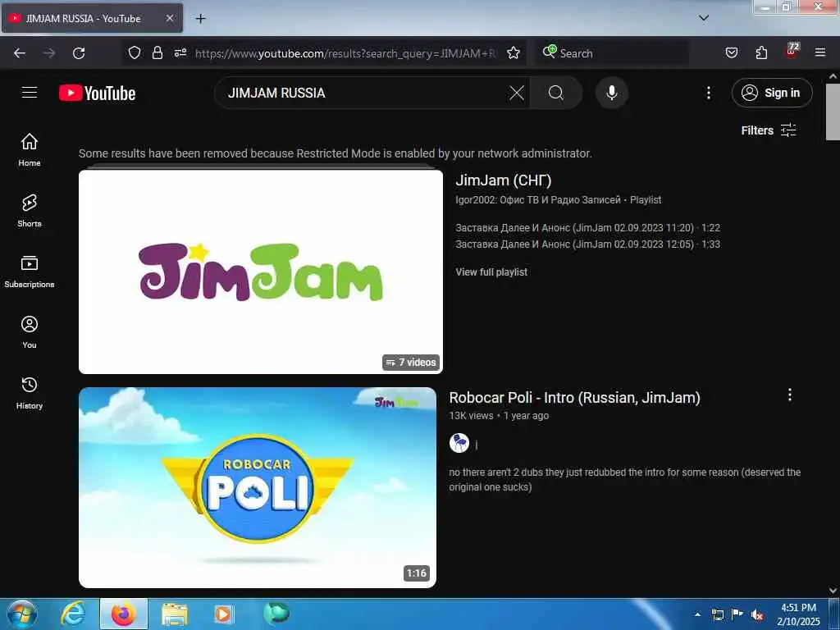Open the You sidebar item

(30, 331)
